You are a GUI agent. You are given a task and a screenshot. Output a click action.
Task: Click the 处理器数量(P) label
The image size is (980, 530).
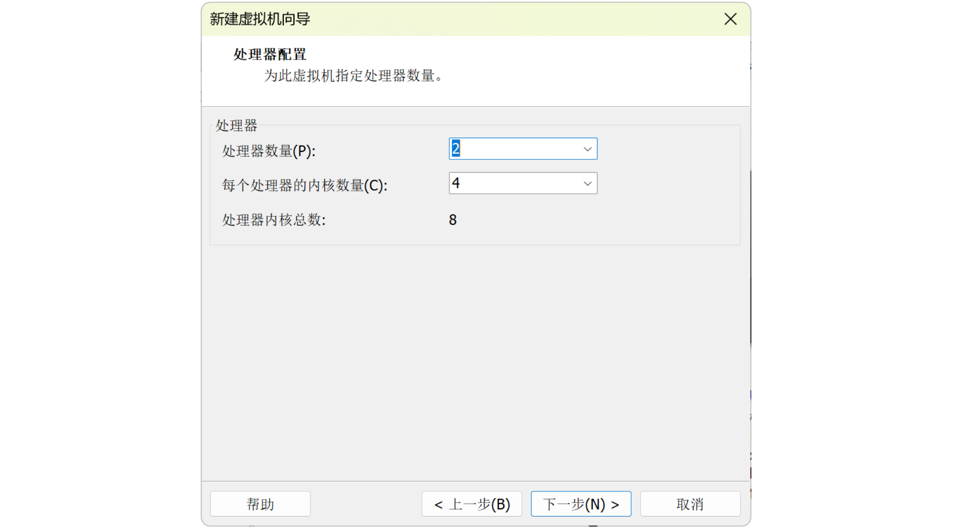(x=269, y=151)
